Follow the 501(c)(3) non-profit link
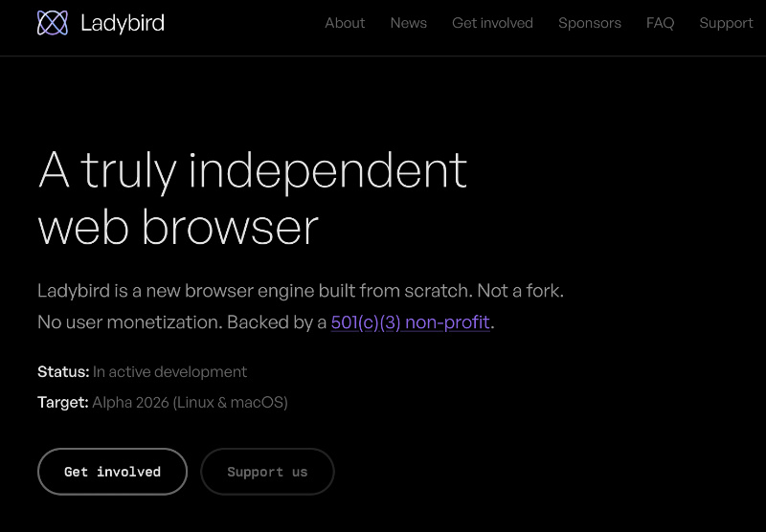766x532 pixels. pyautogui.click(x=411, y=322)
